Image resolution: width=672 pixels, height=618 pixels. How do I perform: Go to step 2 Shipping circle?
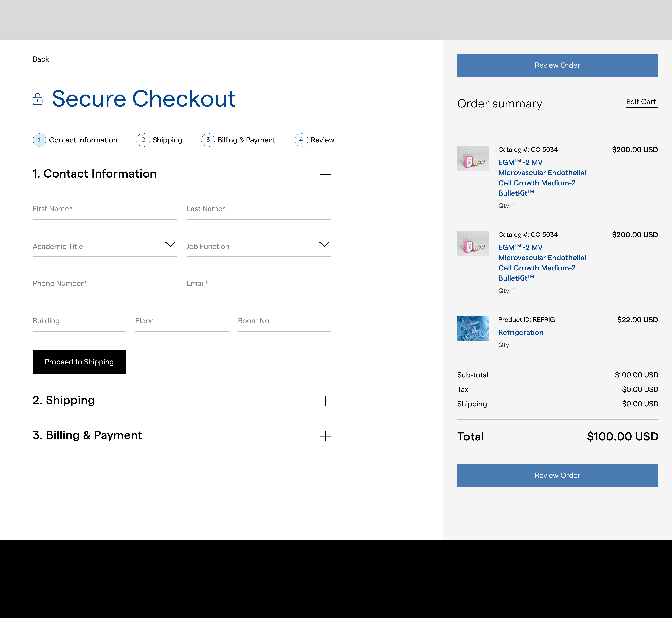[x=143, y=140]
